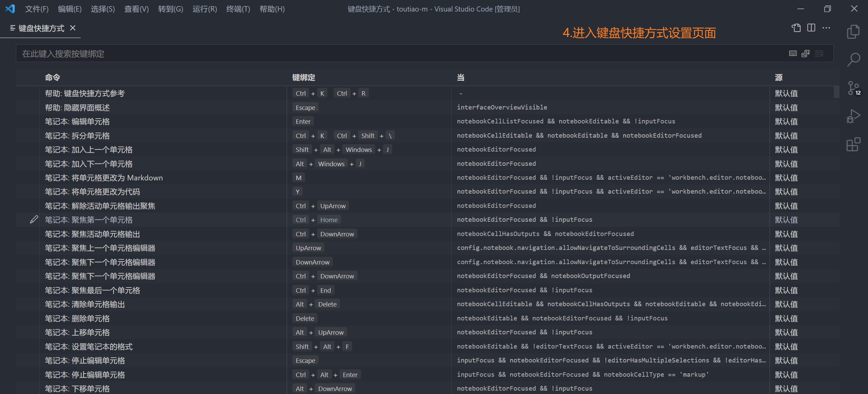This screenshot has height=394, width=868.
Task: Click the 键绑定 column header
Action: 303,78
